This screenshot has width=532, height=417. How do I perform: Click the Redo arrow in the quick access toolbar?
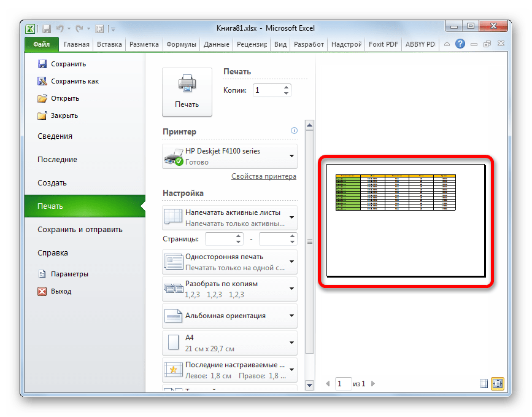coord(79,29)
